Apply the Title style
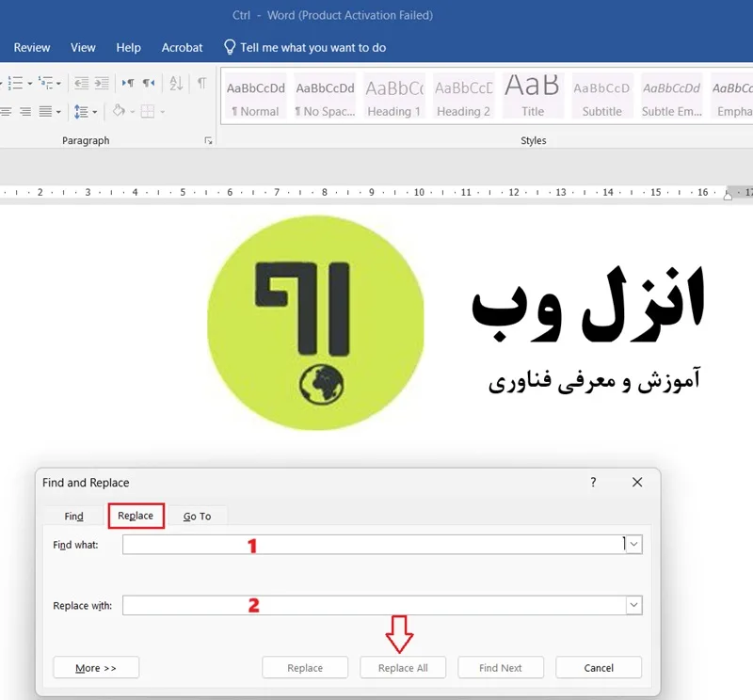Screen dimensions: 753x700 click(x=533, y=97)
